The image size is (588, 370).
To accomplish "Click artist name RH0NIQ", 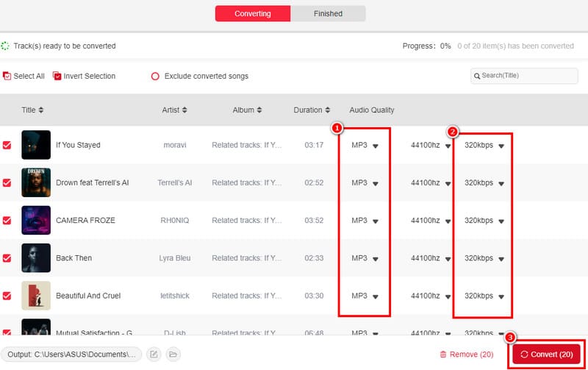I will coord(175,220).
